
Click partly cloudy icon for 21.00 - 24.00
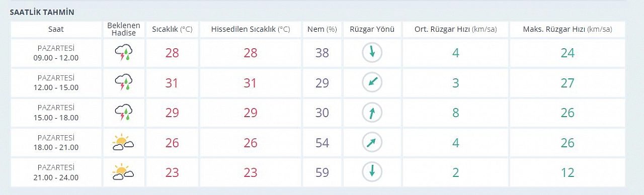coord(123,172)
